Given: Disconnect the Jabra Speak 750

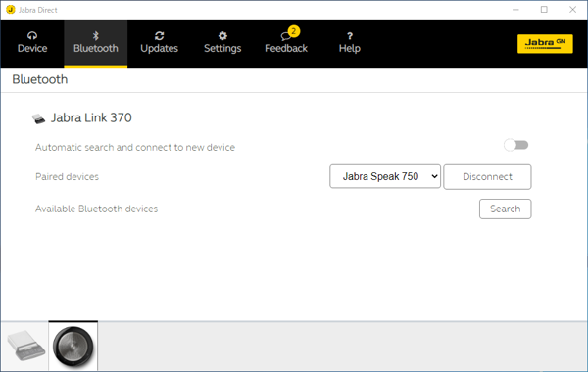Looking at the screenshot, I should pyautogui.click(x=487, y=177).
